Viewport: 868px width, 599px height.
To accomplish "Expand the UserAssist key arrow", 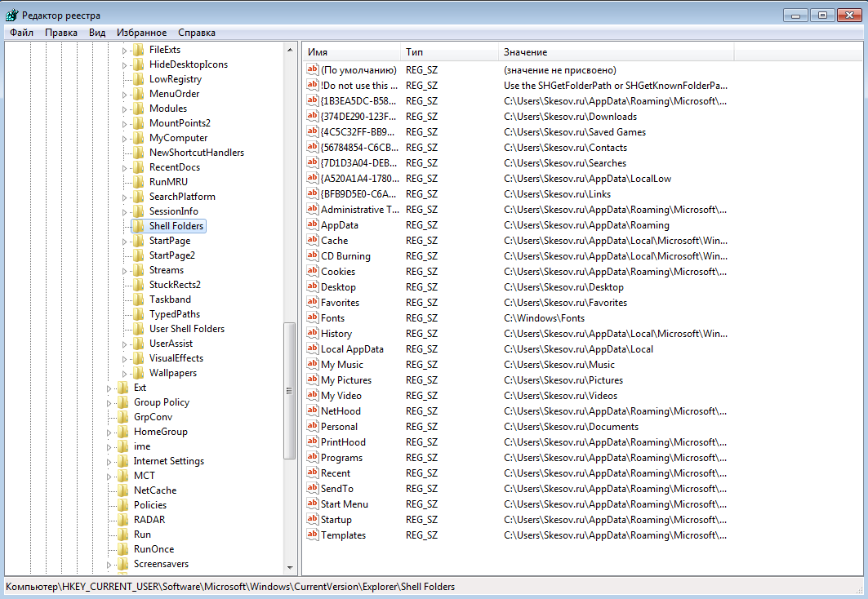I will coord(125,344).
